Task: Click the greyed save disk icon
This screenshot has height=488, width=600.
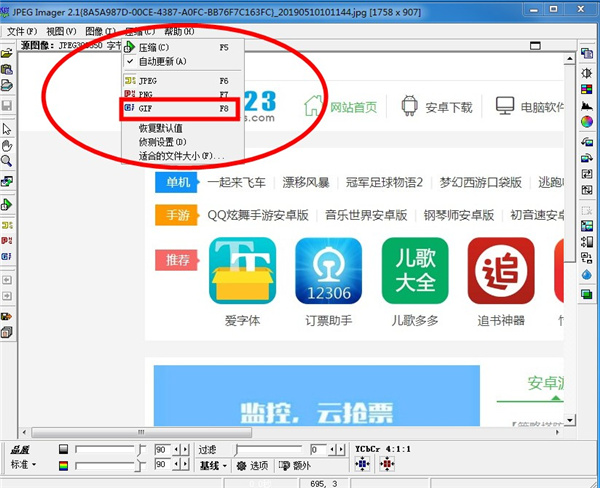Action: click(x=7, y=106)
